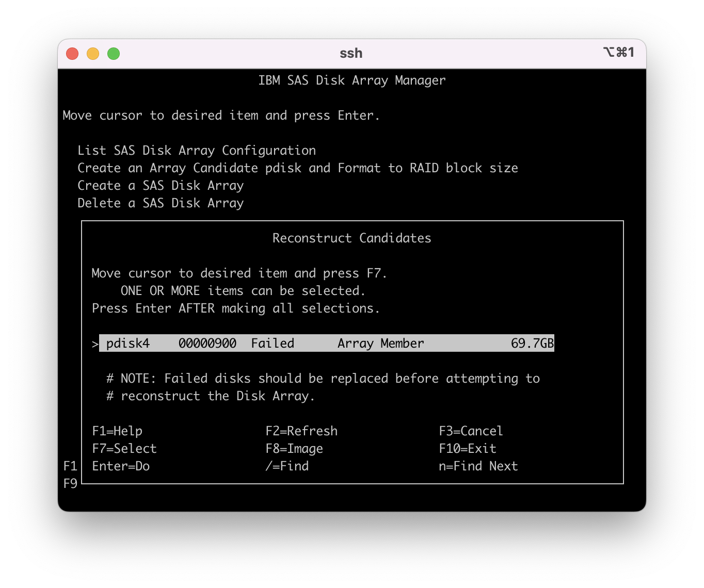Maximize the ssh window with green button
The image size is (704, 588).
click(x=114, y=54)
